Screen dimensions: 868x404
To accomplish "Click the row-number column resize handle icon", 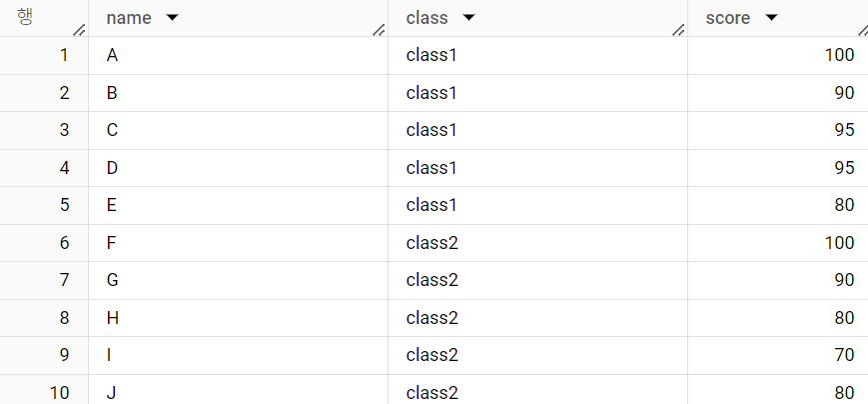I will 80,30.
